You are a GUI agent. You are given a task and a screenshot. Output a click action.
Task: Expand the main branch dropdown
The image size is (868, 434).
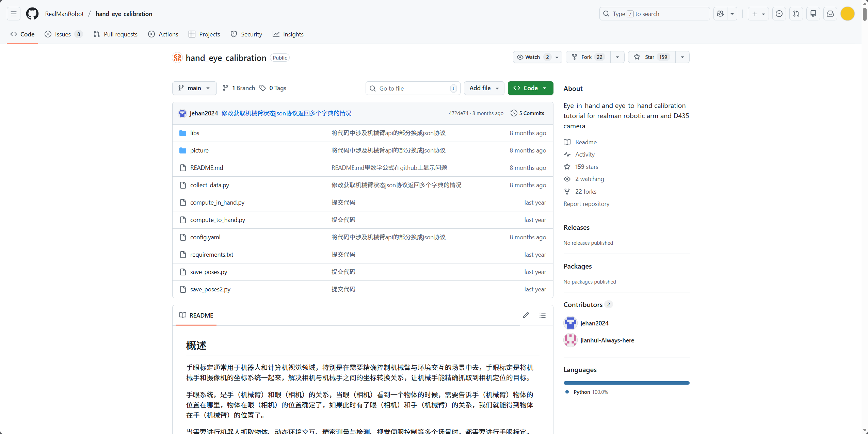pyautogui.click(x=194, y=88)
